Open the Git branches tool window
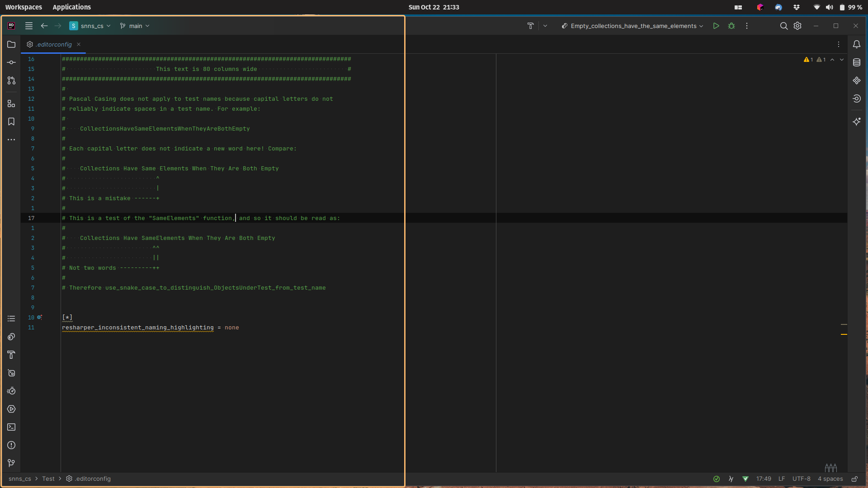Screen dimensions: 868x488 11,463
